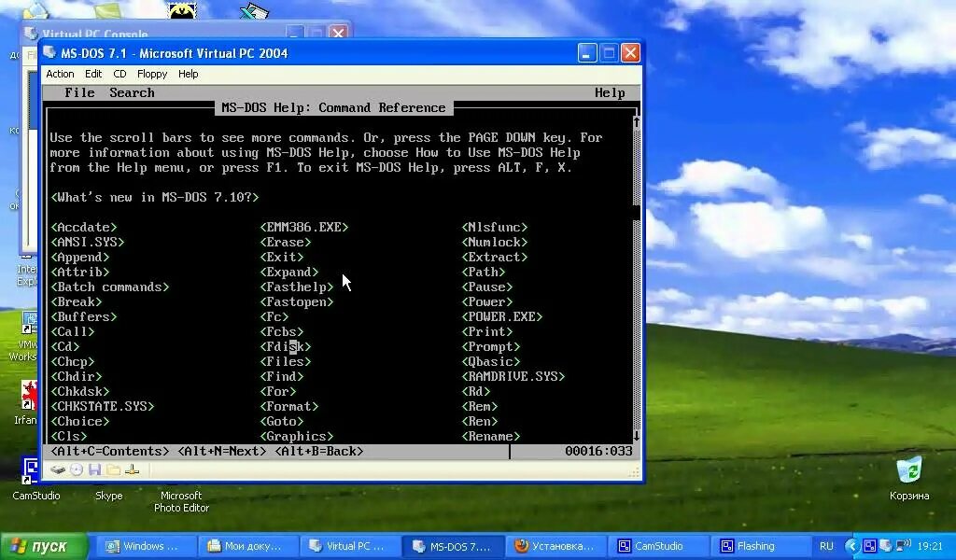Image resolution: width=956 pixels, height=560 pixels.
Task: Click the DOS scrollbar down arrow
Action: click(636, 436)
